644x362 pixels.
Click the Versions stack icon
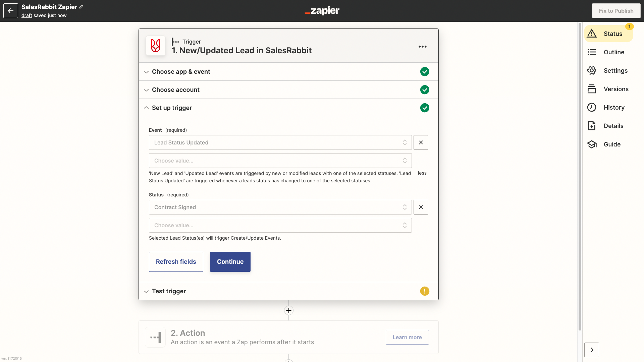coord(592,89)
